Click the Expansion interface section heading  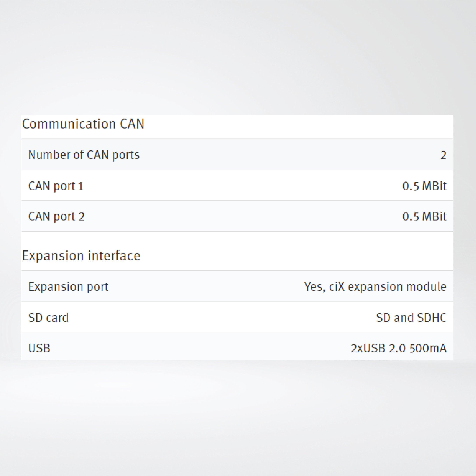81,255
